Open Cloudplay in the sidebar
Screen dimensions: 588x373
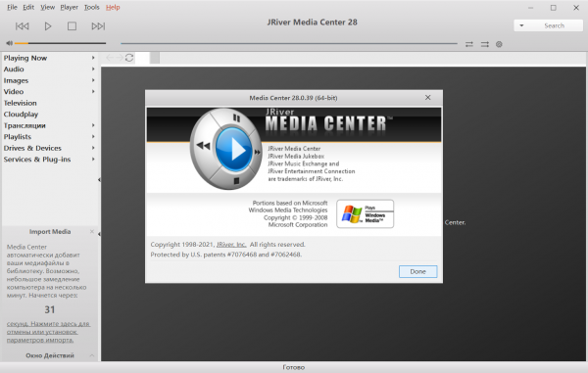pyautogui.click(x=21, y=115)
